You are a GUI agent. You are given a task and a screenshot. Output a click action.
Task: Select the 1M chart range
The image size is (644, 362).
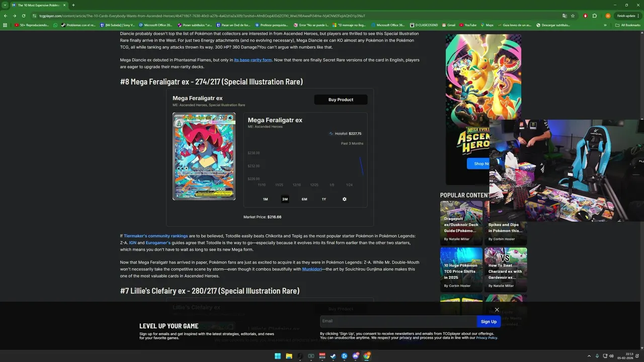pos(265,199)
